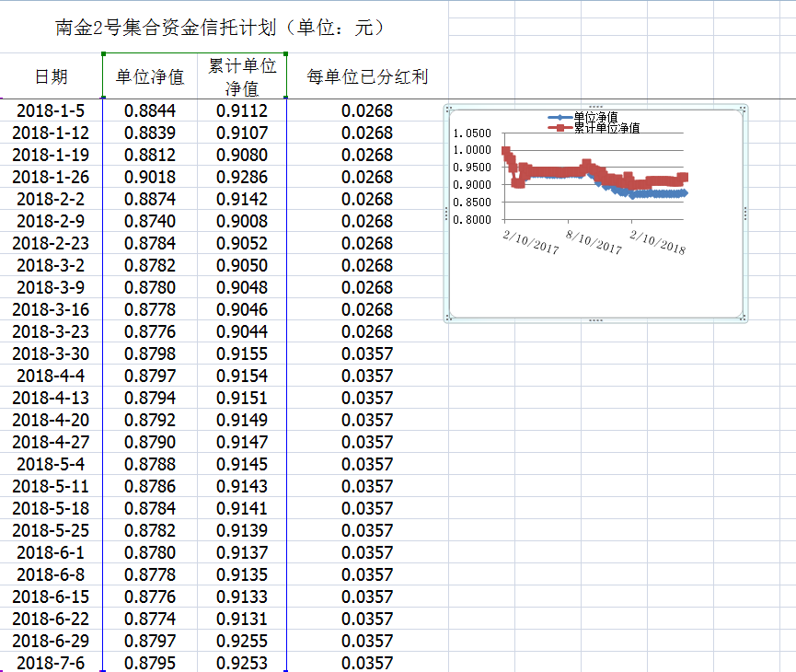
Task: Click the chart's bottom-right corner resize handle
Action: pos(744,319)
